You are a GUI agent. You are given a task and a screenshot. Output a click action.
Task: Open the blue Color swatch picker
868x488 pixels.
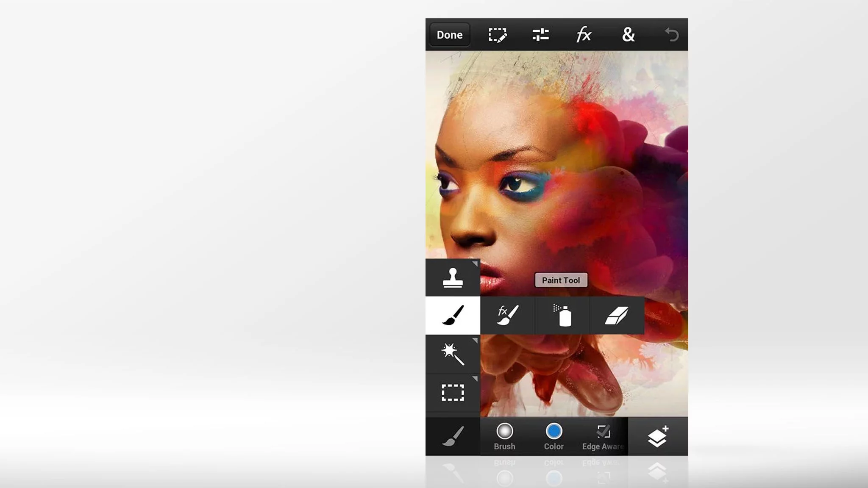tap(554, 432)
